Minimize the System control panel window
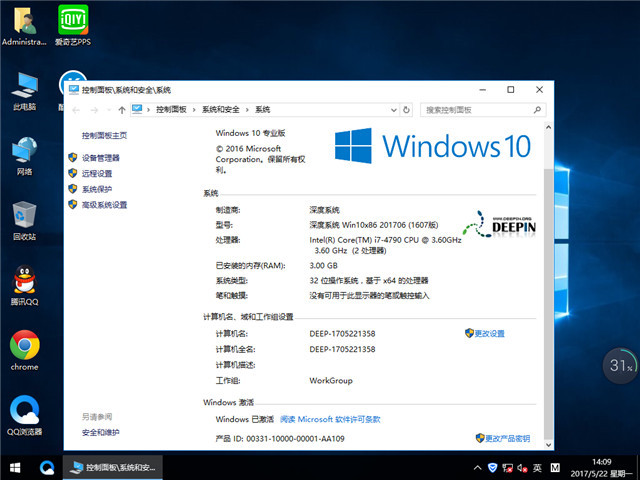 point(483,90)
